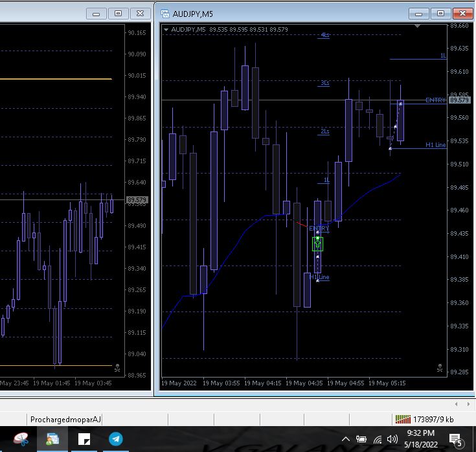Select the ProchargedmoparAJ profile in status bar
The image size is (476, 452).
point(66,420)
